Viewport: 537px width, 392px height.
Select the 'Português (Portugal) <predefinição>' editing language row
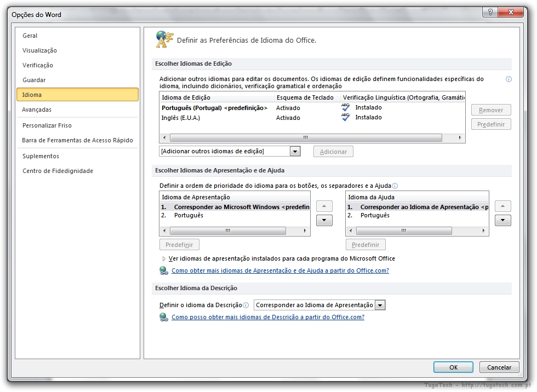(x=312, y=108)
